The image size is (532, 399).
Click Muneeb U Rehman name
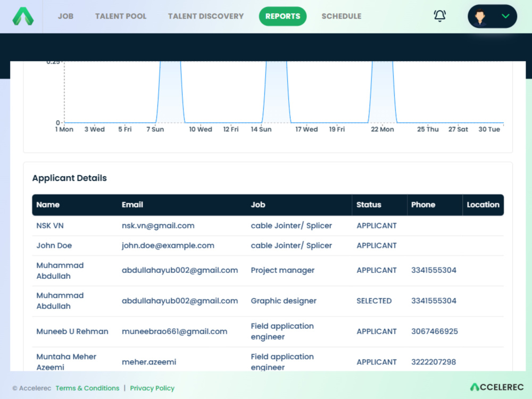[x=72, y=331]
